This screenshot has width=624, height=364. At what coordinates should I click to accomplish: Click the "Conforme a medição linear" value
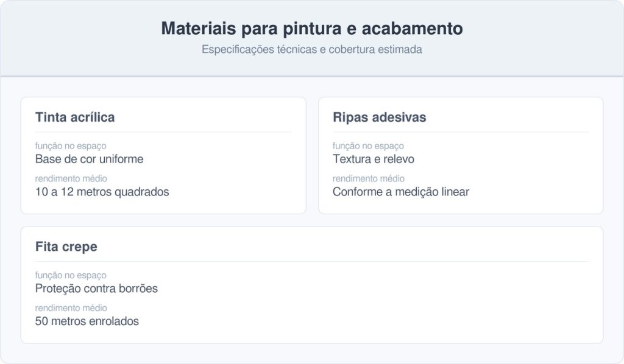400,192
